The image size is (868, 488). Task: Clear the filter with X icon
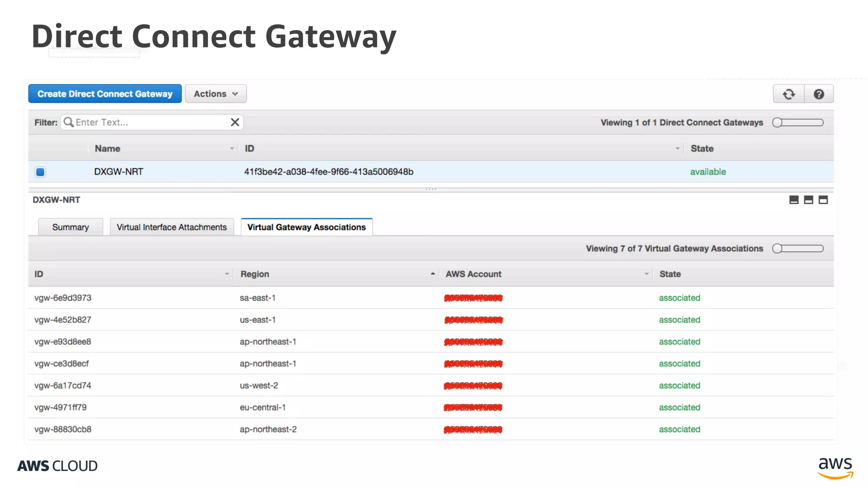[x=235, y=122]
